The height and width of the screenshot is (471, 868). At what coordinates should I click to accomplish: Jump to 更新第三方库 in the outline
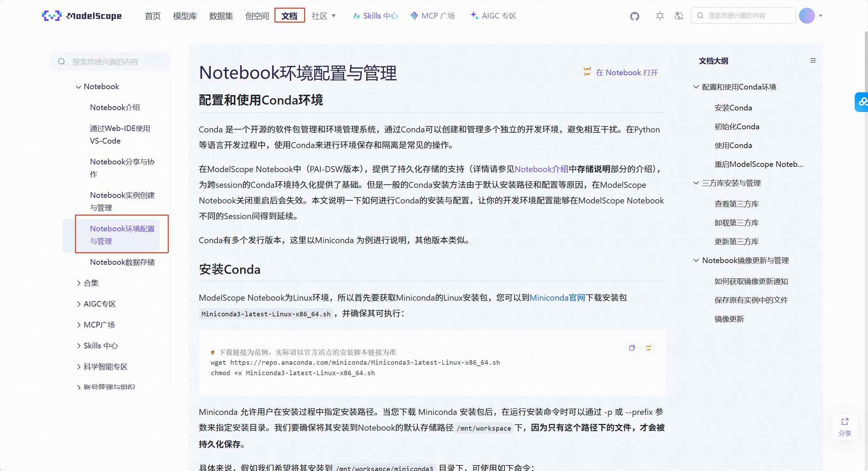pyautogui.click(x=737, y=241)
